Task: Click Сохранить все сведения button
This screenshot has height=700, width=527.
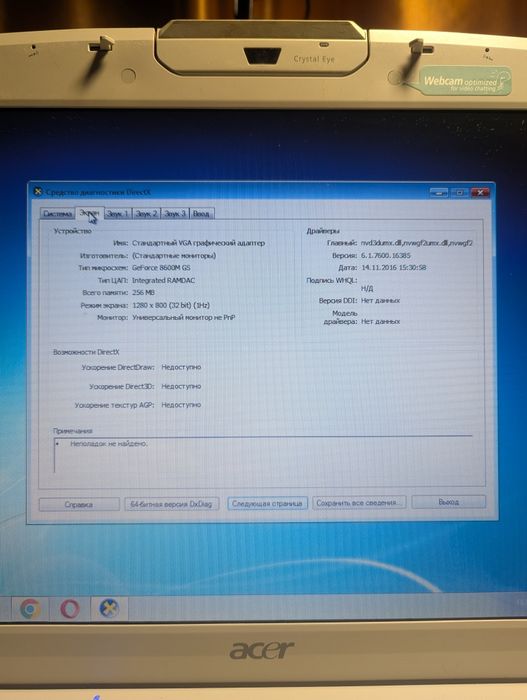Action: tap(359, 503)
